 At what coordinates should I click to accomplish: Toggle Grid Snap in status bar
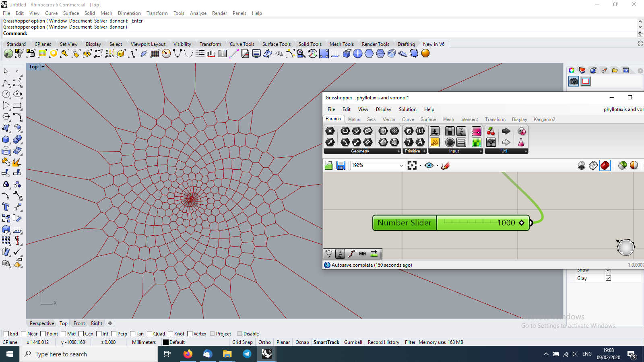click(242, 342)
